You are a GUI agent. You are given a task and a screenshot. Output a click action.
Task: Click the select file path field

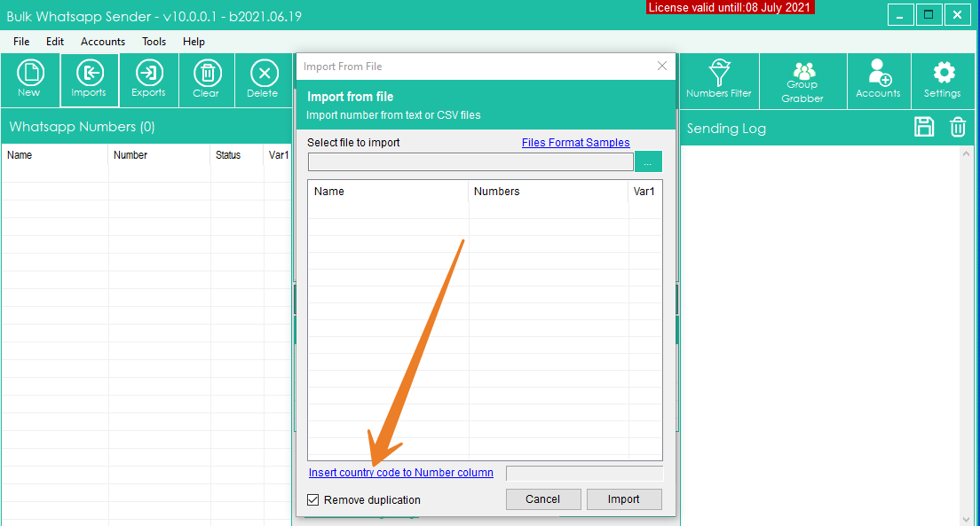pos(470,161)
